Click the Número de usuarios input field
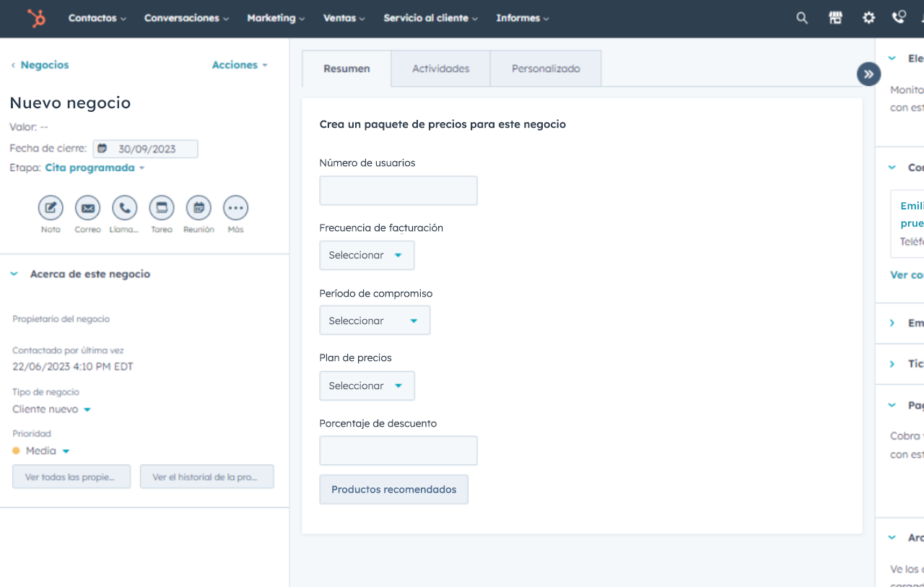The image size is (924, 587). [x=398, y=191]
